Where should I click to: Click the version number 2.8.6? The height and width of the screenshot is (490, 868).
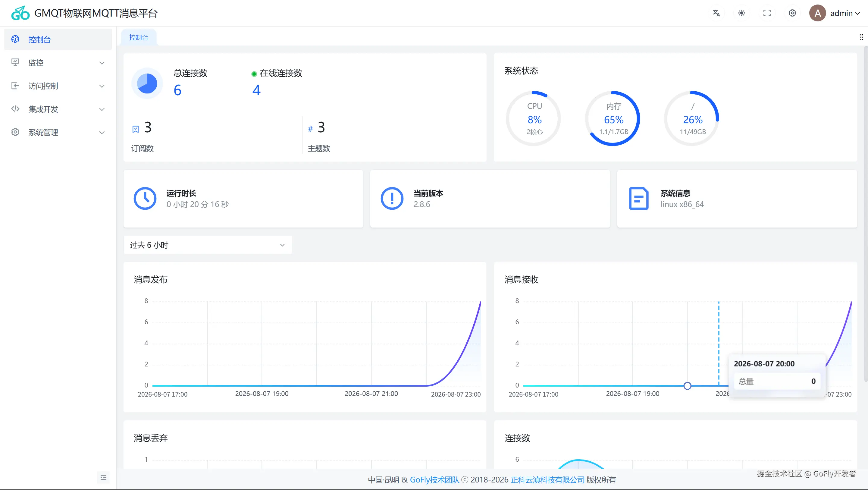(422, 204)
